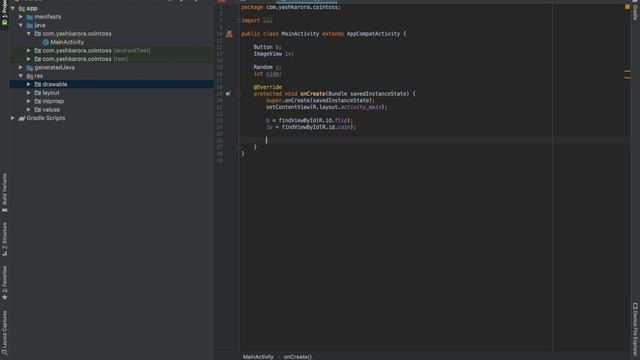This screenshot has width=640, height=360.
Task: Open MainActivity class in project tree
Action: click(x=67, y=42)
